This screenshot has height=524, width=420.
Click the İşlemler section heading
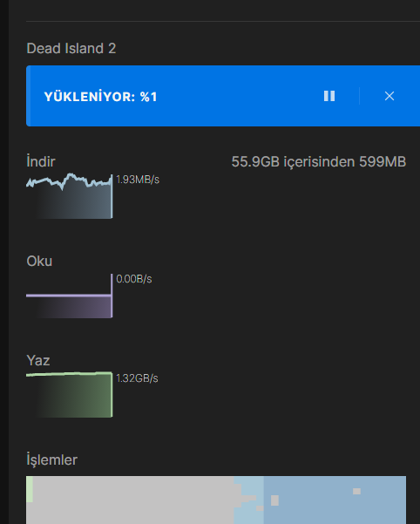click(51, 459)
